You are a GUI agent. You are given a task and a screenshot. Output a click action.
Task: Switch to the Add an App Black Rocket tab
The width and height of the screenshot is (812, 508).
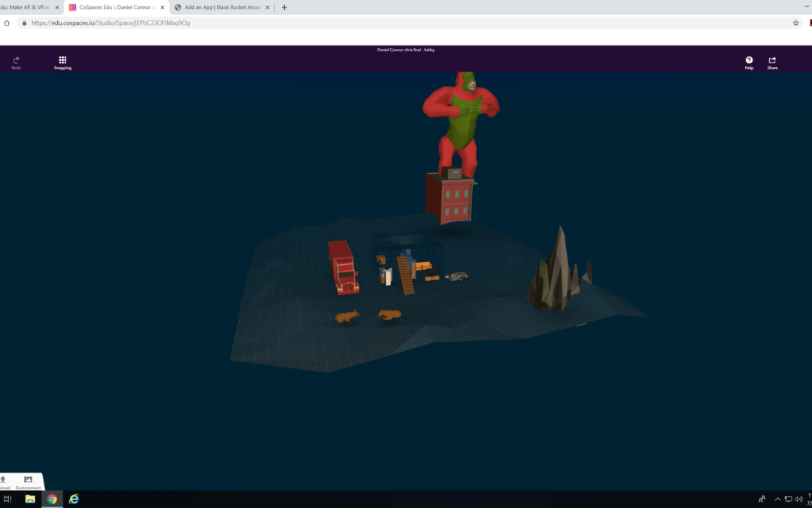tap(222, 8)
